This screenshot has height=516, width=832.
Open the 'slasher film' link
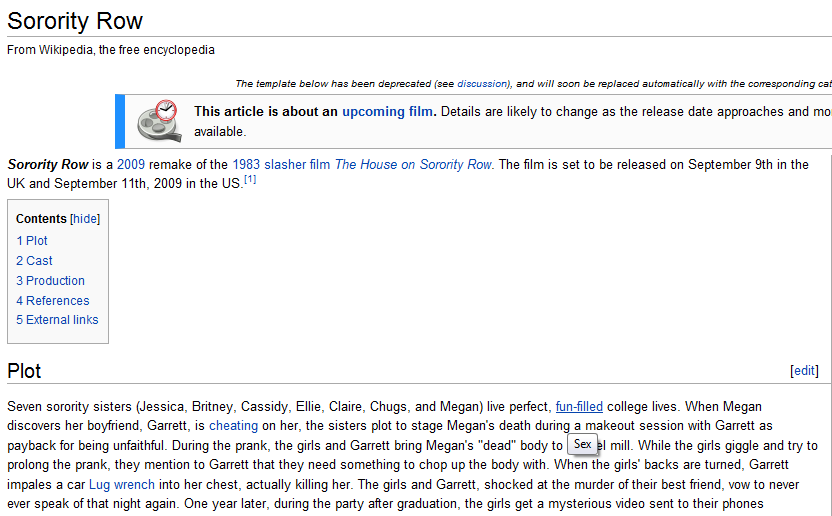pyautogui.click(x=297, y=165)
